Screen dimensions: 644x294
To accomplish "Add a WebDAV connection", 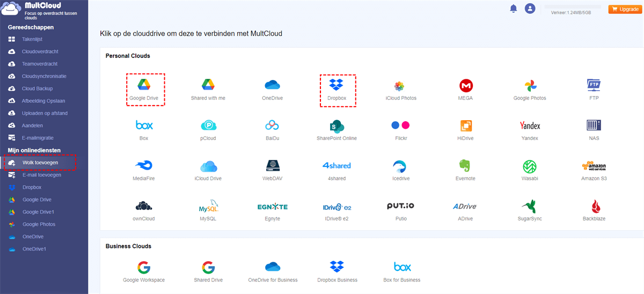I will (273, 170).
